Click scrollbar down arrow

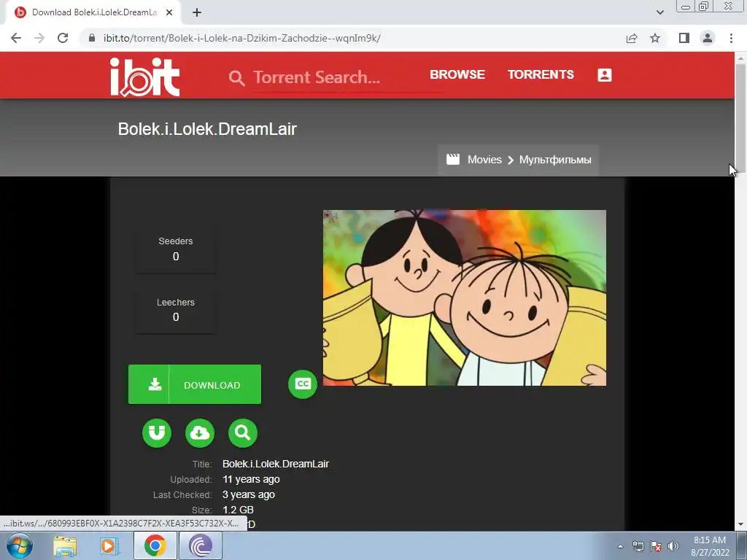[740, 524]
